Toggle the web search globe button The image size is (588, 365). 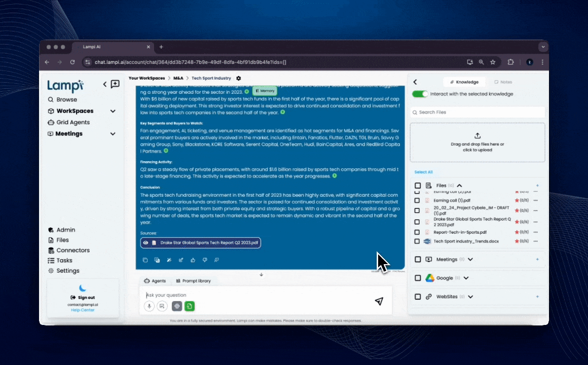pyautogui.click(x=177, y=306)
